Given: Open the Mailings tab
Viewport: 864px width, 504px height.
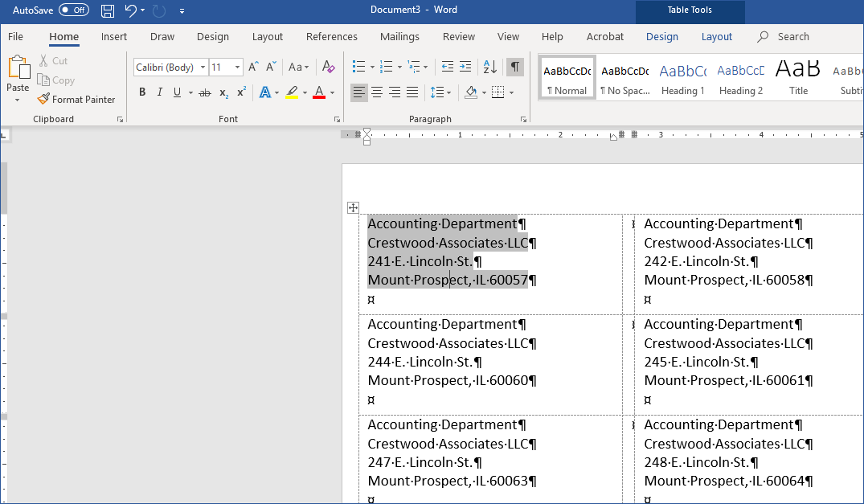Looking at the screenshot, I should (x=399, y=36).
